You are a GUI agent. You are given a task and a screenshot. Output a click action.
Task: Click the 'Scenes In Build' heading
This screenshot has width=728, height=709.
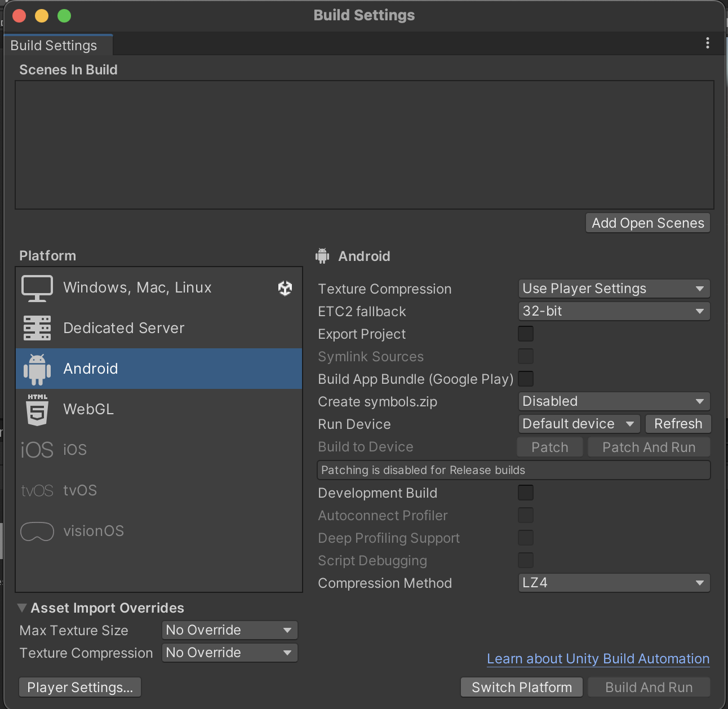click(x=68, y=70)
